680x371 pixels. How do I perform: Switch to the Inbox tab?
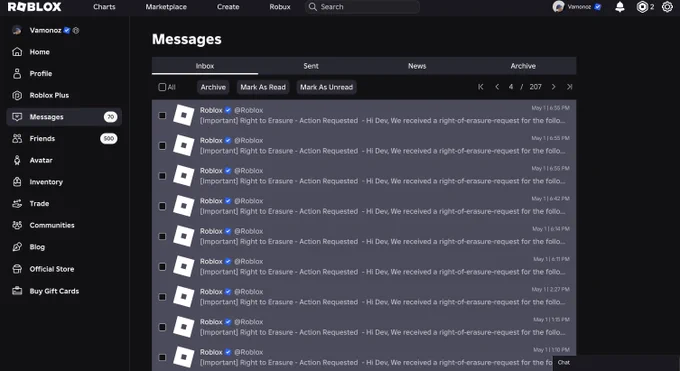(205, 66)
